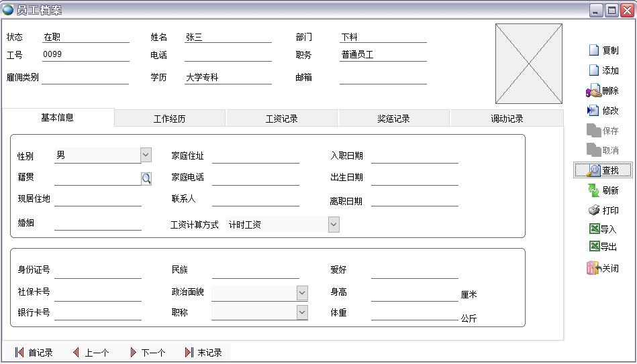Import data using 导入 icon
This screenshot has height=364, width=637.
(x=594, y=229)
